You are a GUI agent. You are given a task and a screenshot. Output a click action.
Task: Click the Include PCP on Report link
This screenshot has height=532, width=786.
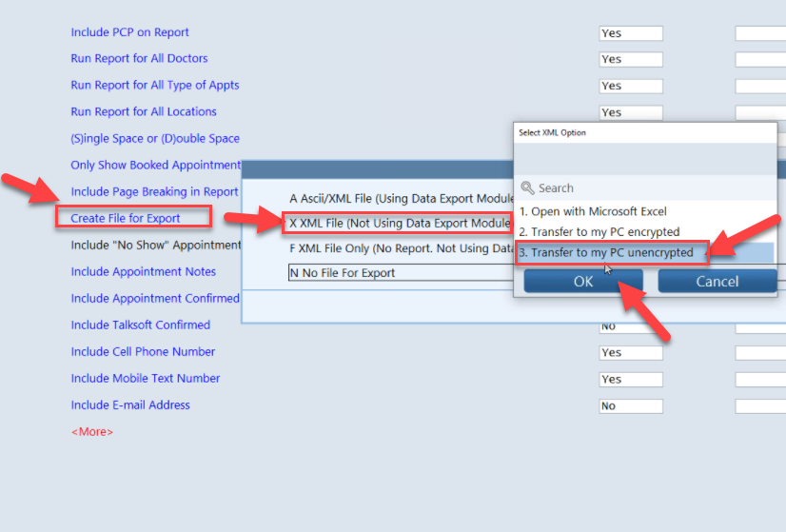129,32
